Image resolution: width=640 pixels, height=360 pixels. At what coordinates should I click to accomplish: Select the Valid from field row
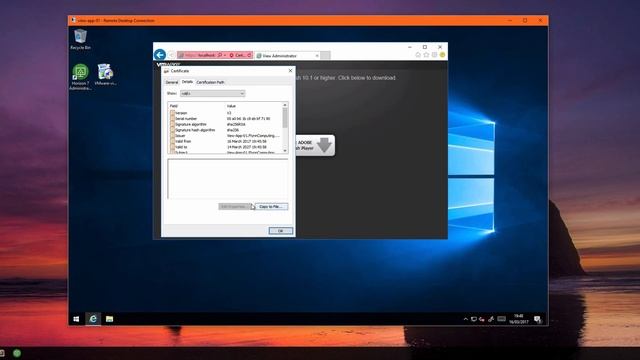point(225,141)
